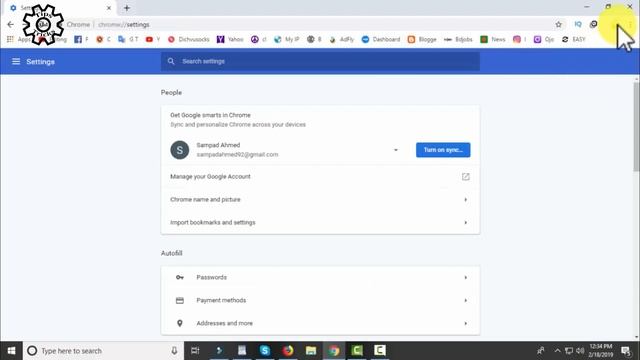The height and width of the screenshot is (360, 640).
Task: Click the Search settings field
Action: tap(320, 61)
